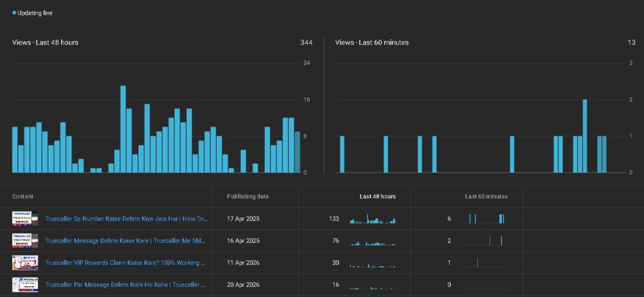
Task: Click the thumbnail of the 16 Apr 2025 video
Action: (x=25, y=240)
